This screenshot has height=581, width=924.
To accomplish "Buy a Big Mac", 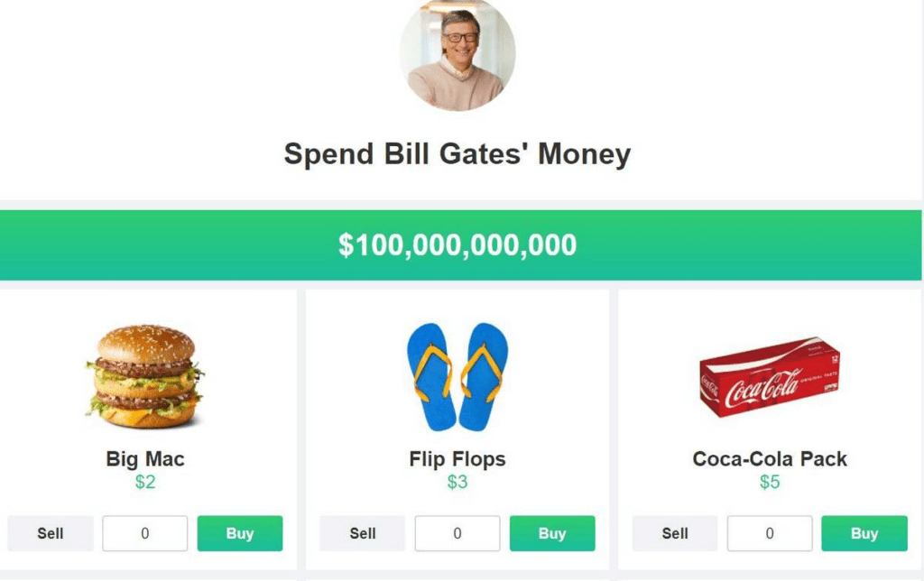I will click(240, 533).
